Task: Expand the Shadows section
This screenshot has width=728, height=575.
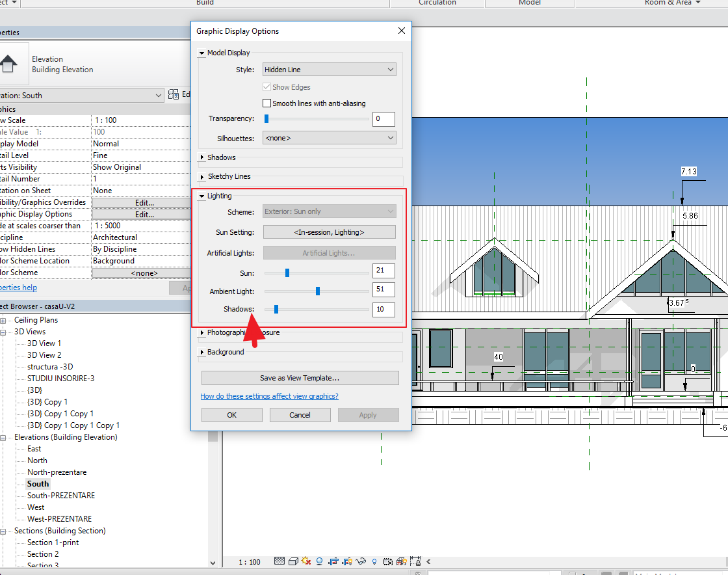Action: 202,157
